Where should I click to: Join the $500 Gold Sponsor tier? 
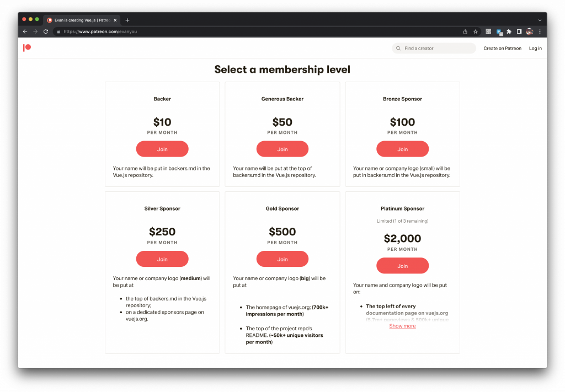click(x=282, y=259)
